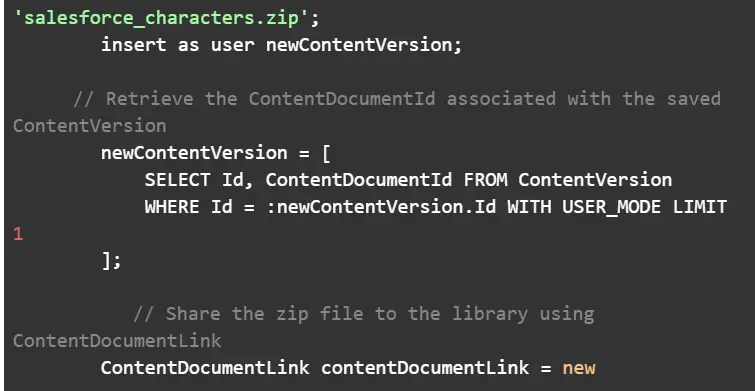
Task: Click the red number 1 literal
Action: coord(18,234)
